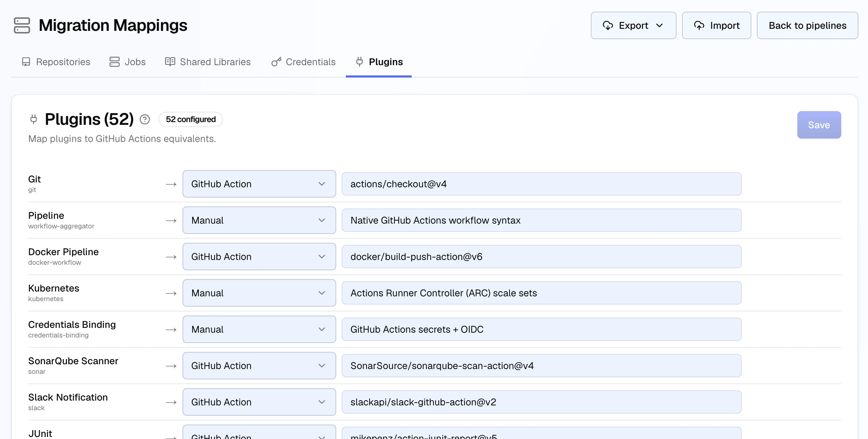Click the Plugins tab plug icon
This screenshot has width=868, height=439.
click(359, 62)
